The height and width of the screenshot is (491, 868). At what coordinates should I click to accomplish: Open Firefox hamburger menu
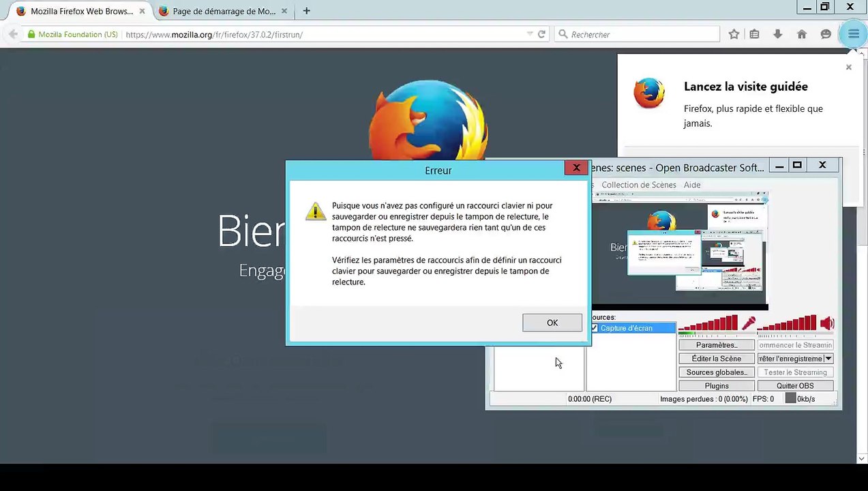click(x=853, y=34)
